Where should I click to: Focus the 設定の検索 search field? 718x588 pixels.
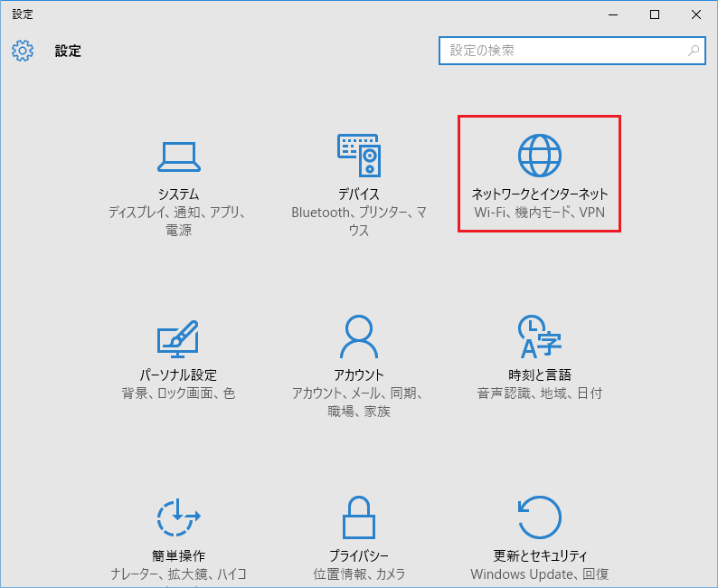pyautogui.click(x=561, y=51)
